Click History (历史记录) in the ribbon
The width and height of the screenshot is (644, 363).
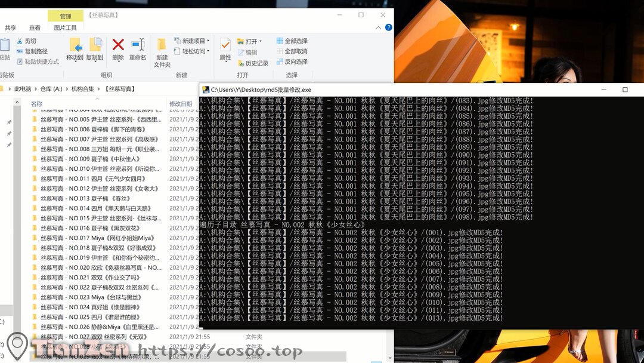(x=252, y=63)
